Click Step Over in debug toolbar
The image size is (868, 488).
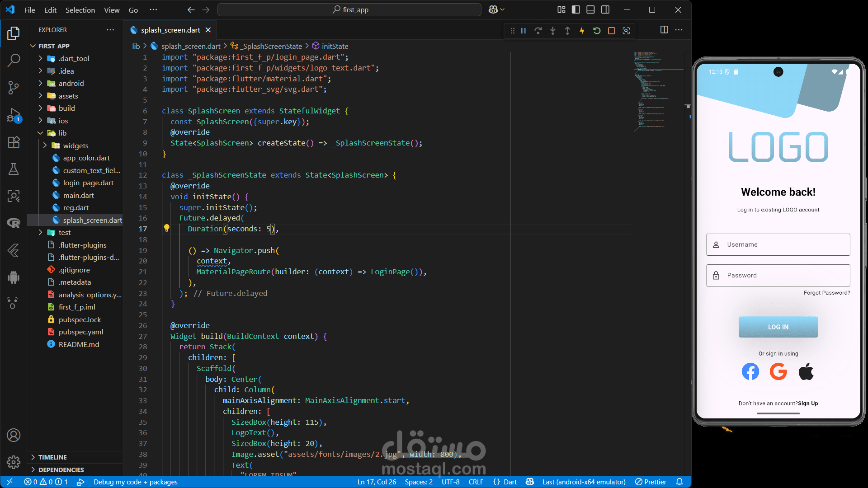point(538,31)
